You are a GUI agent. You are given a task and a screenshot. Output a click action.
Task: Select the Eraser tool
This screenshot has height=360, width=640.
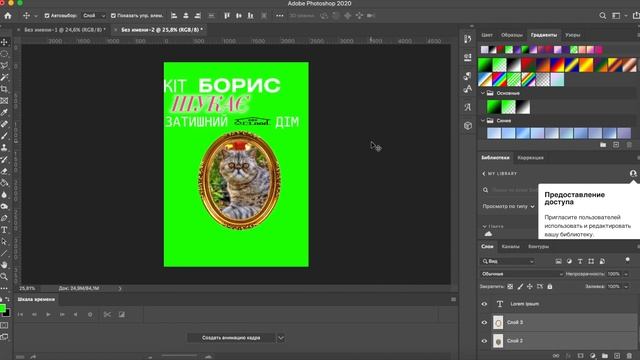4,171
